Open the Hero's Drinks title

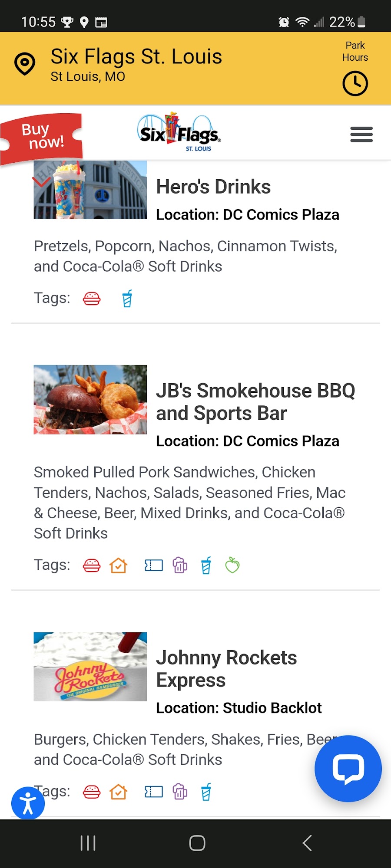(213, 187)
